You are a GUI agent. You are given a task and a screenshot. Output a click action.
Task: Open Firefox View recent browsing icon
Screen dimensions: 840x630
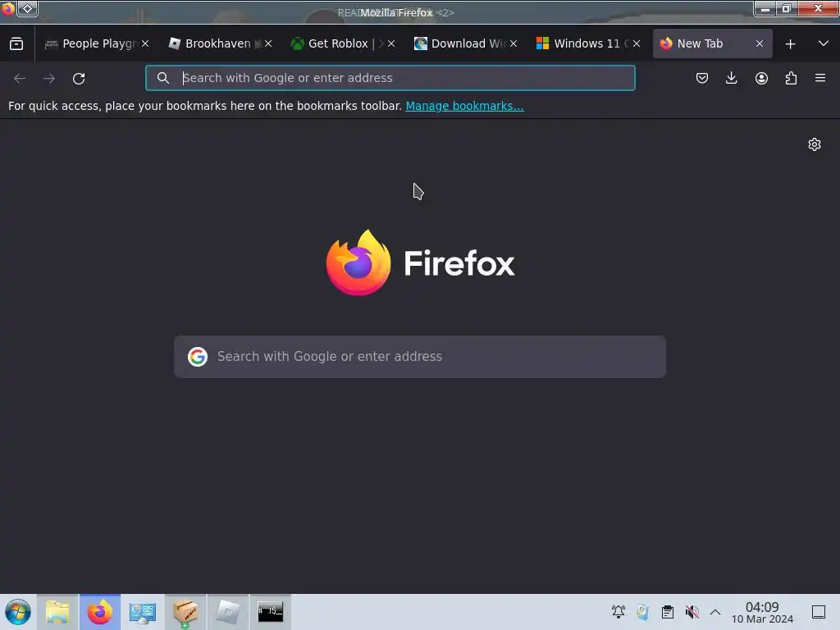coord(16,43)
